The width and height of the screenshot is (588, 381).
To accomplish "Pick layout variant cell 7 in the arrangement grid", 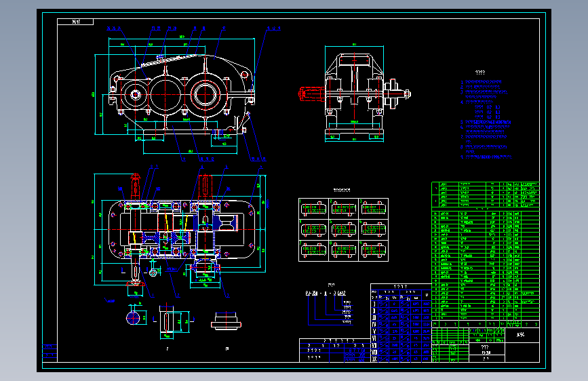I will 313,251.
